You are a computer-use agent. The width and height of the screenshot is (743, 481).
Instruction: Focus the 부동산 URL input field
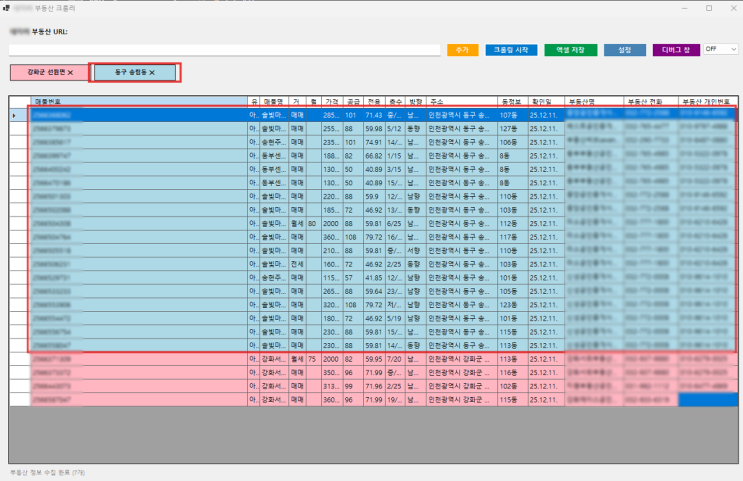[x=225, y=50]
